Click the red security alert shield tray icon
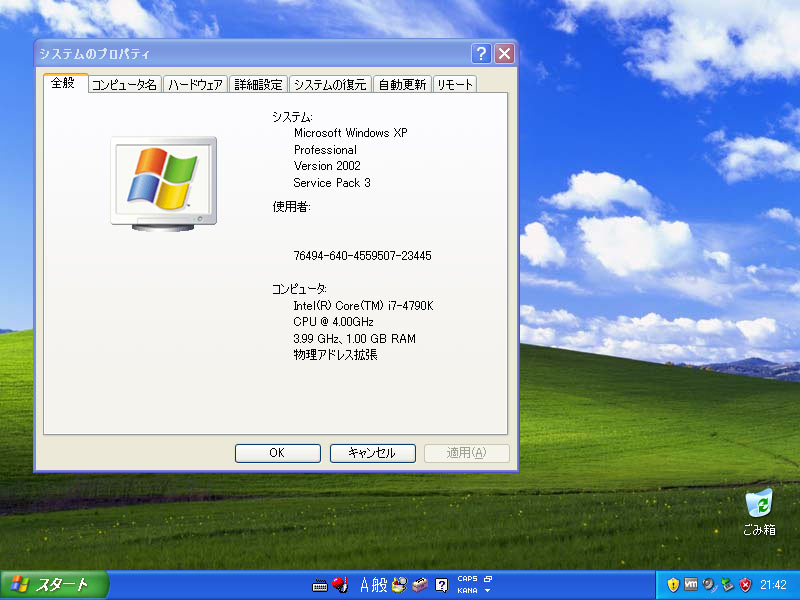Screen dimensions: 800x600 (745, 585)
